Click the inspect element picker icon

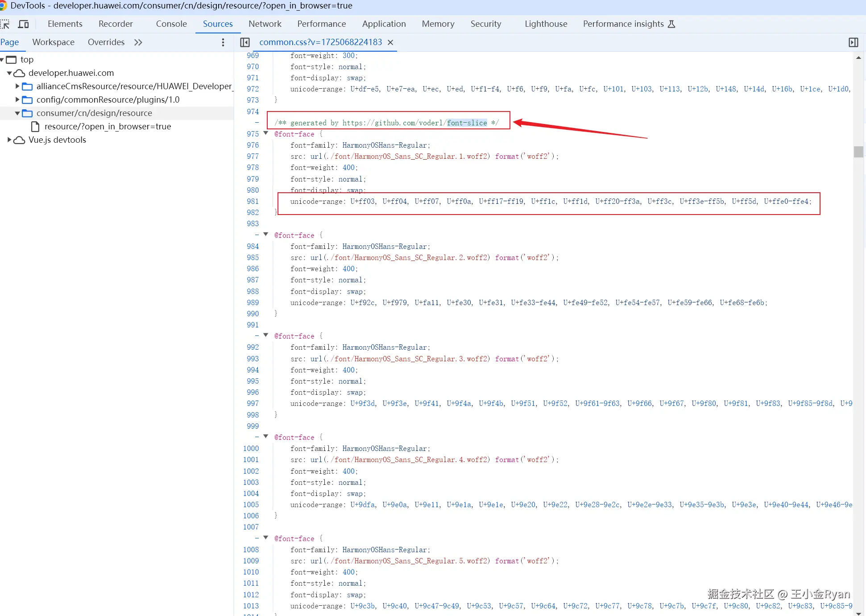click(x=5, y=24)
